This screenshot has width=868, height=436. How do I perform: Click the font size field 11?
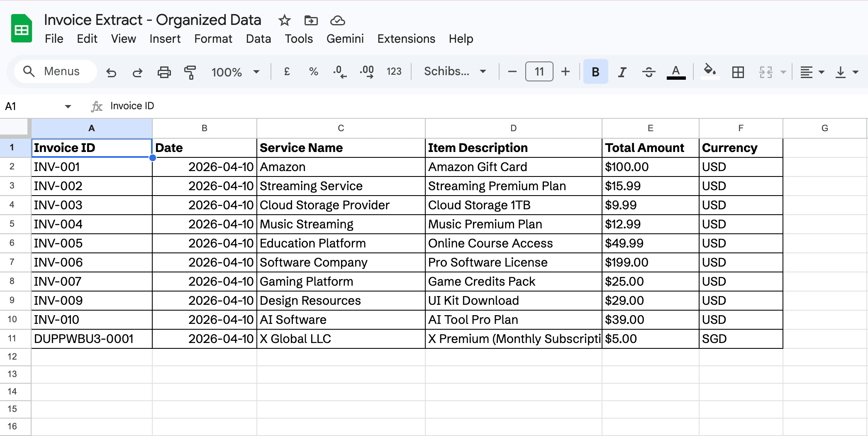coord(539,72)
